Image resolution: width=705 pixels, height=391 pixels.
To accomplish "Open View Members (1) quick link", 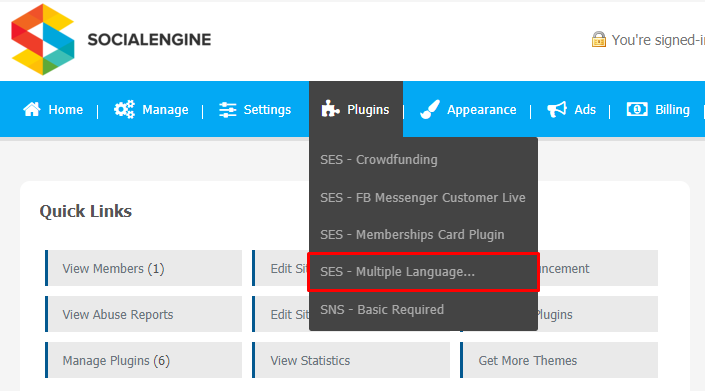I will click(x=143, y=268).
